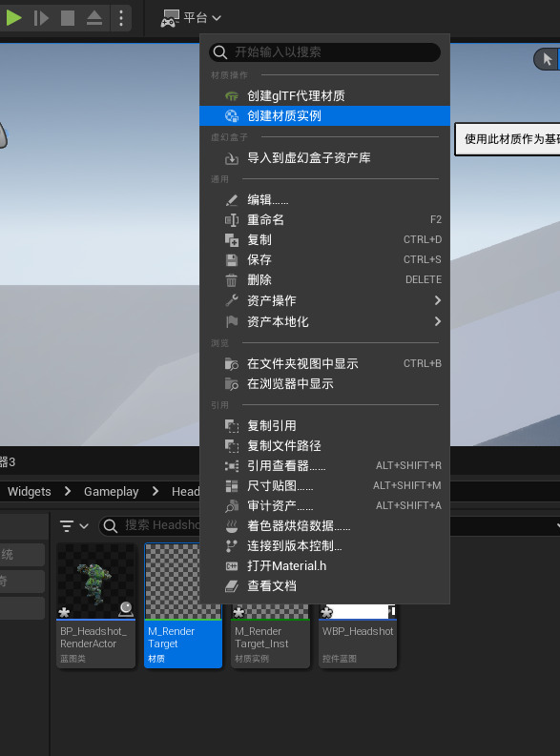Image resolution: width=560 pixels, height=756 pixels.
Task: Click the folder icon beside 在浏览器中显示
Action: point(232,384)
